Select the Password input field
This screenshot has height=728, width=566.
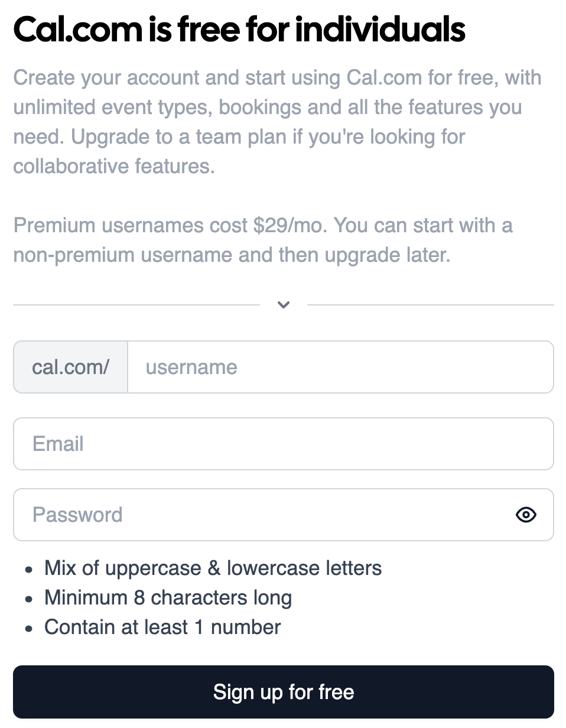tap(284, 515)
